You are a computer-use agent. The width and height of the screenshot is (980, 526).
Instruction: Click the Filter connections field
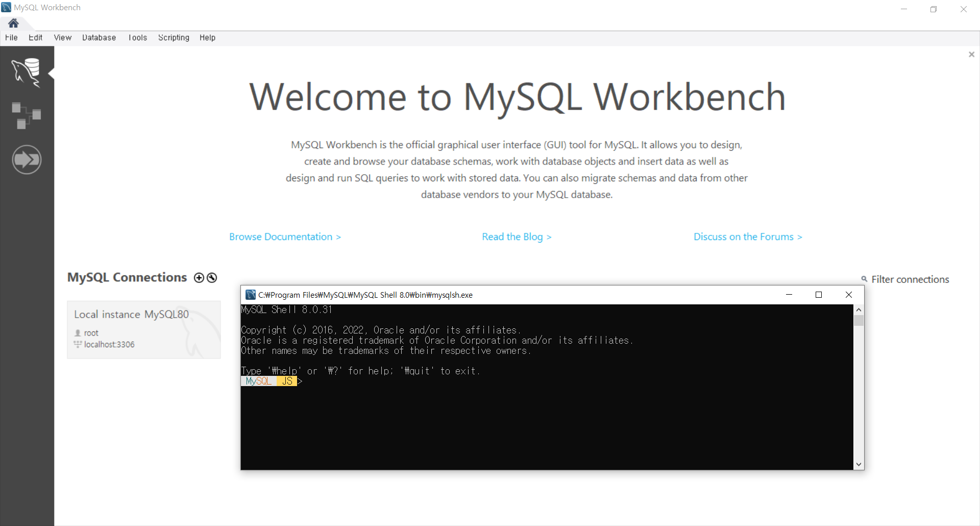point(910,279)
